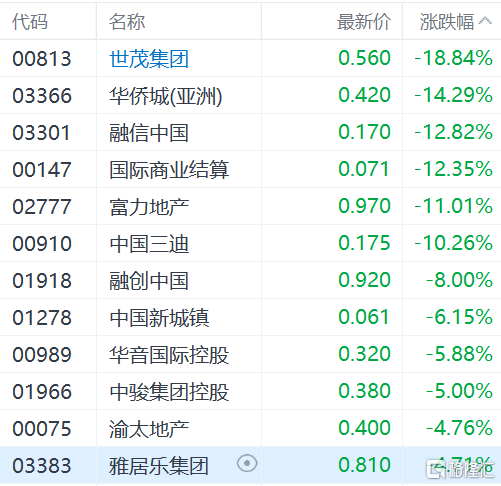Click the 0.420 latest price

click(x=364, y=95)
